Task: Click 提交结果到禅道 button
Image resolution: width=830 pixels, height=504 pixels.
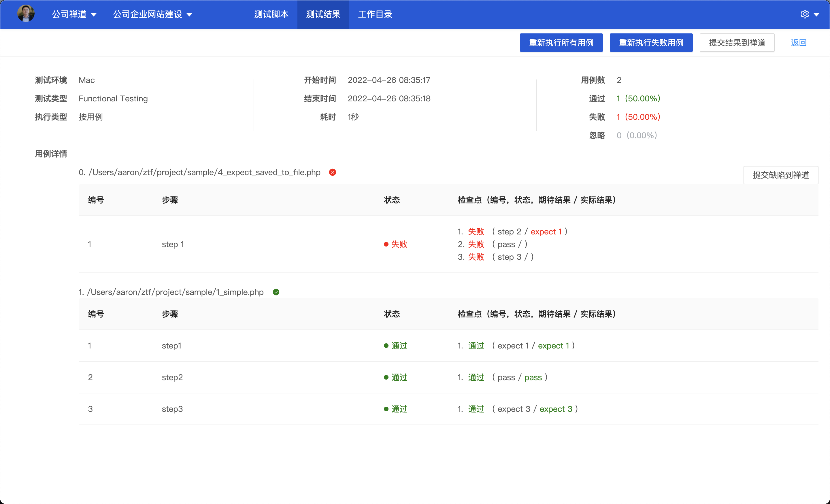Action: [x=737, y=43]
